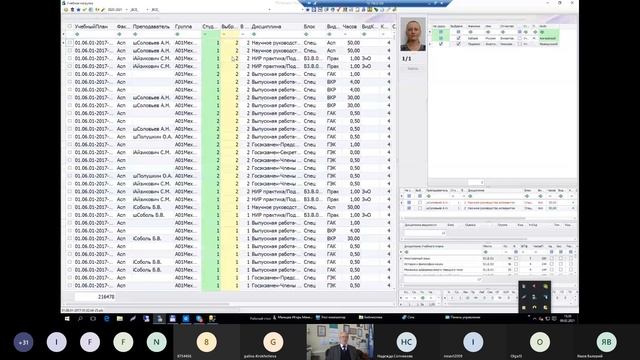
Task: Open the 2020-2021 academic year dropdown
Action: (x=117, y=9)
